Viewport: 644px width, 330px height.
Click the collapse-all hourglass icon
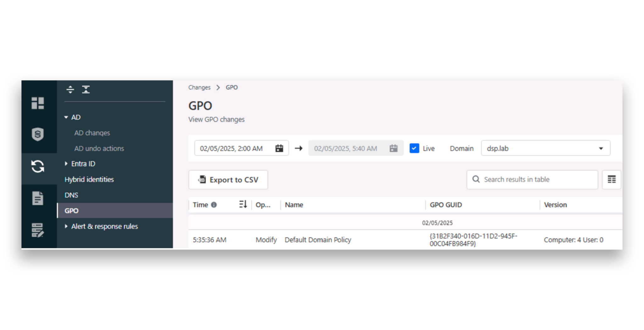[x=85, y=89]
